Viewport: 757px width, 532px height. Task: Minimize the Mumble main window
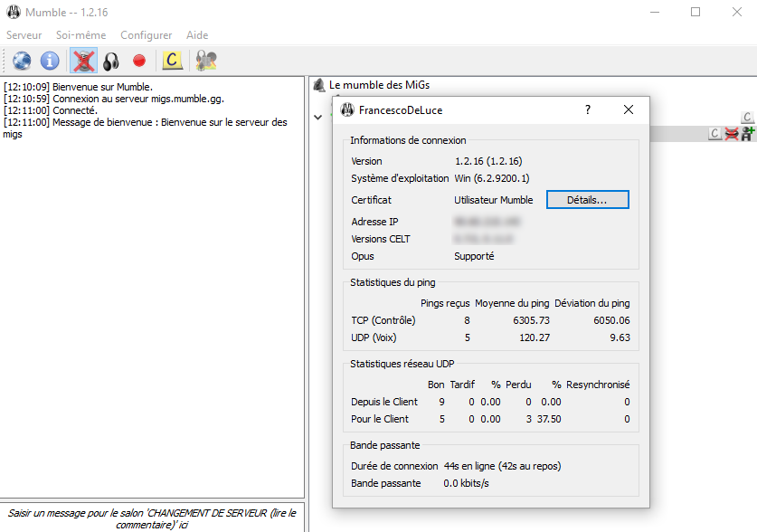click(x=655, y=12)
